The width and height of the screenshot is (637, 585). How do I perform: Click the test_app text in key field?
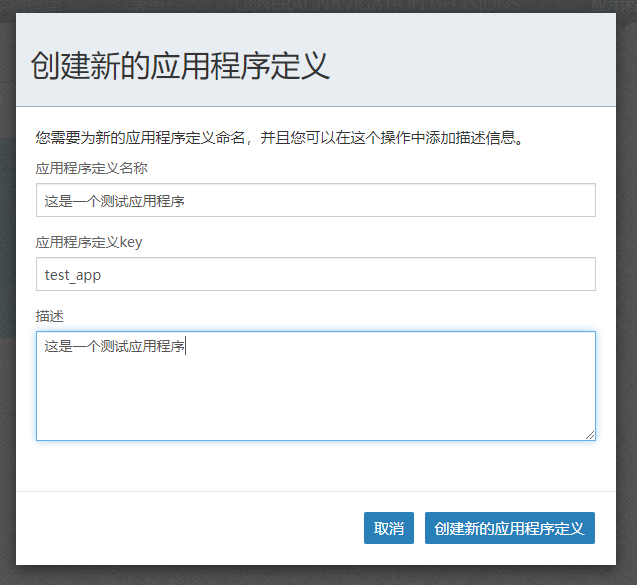click(x=73, y=274)
